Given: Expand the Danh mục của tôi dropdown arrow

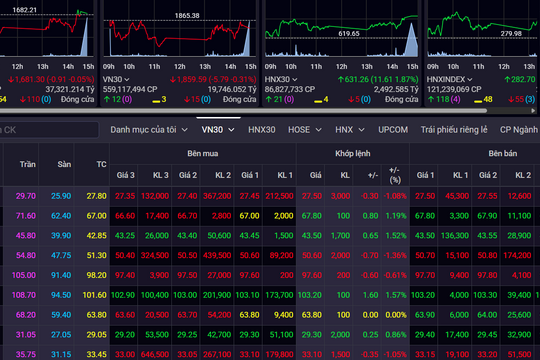Looking at the screenshot, I should pos(185,130).
